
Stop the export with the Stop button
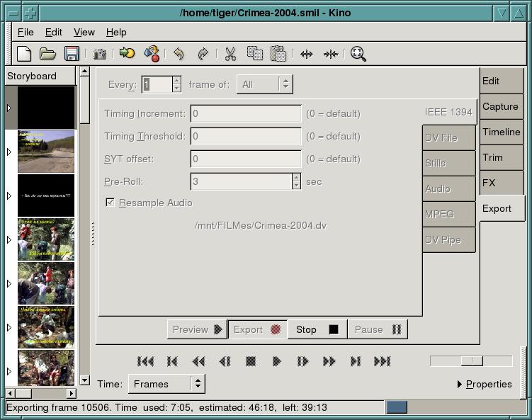[x=317, y=329]
